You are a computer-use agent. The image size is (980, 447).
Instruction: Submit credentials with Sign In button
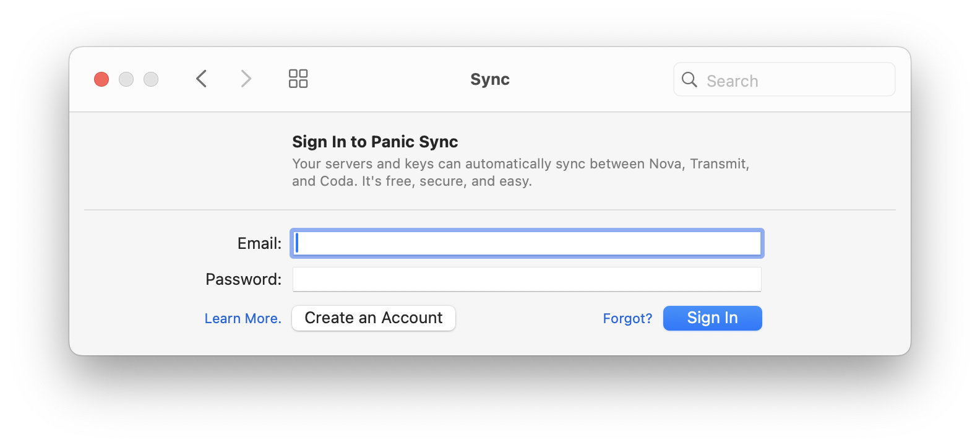click(x=713, y=318)
